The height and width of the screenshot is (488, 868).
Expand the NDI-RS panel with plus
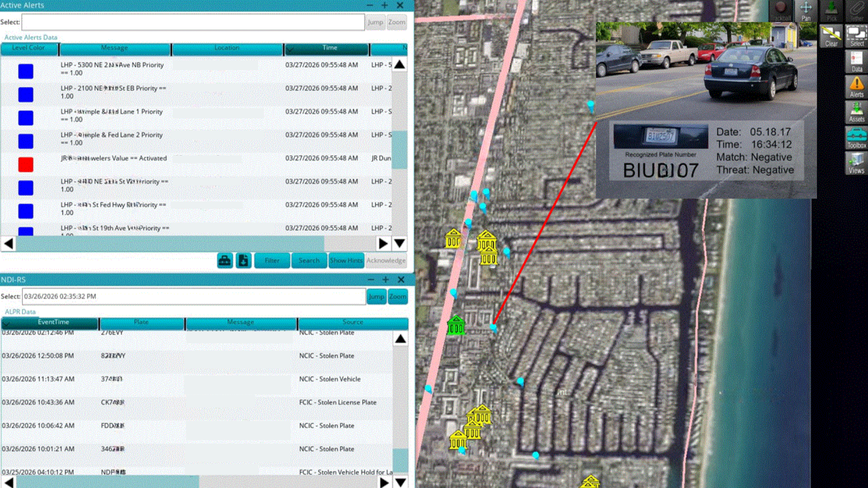386,280
